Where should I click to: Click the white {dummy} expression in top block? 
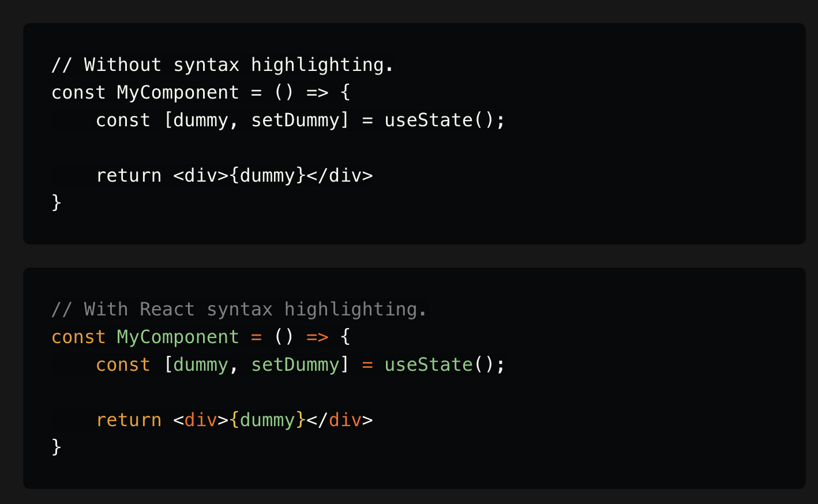click(268, 175)
